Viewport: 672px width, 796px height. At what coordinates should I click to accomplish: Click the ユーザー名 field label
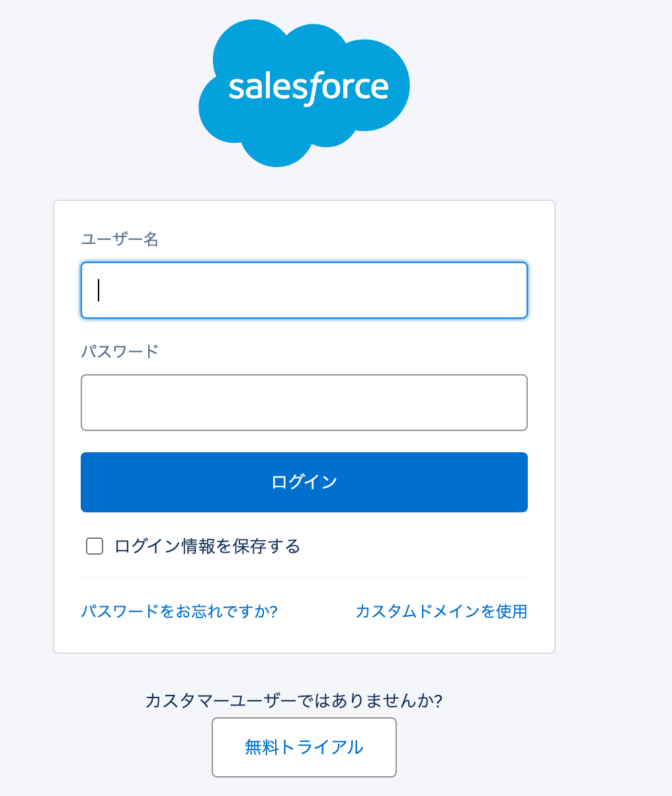tap(120, 239)
